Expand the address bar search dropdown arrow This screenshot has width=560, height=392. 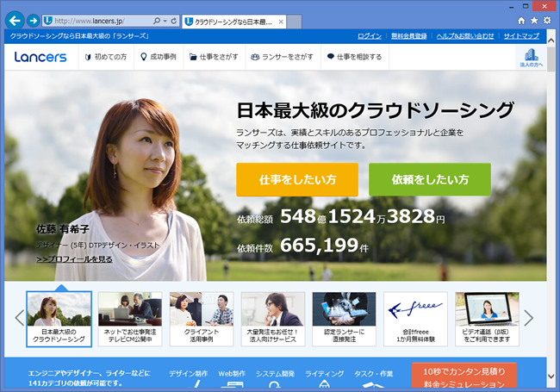tap(165, 20)
